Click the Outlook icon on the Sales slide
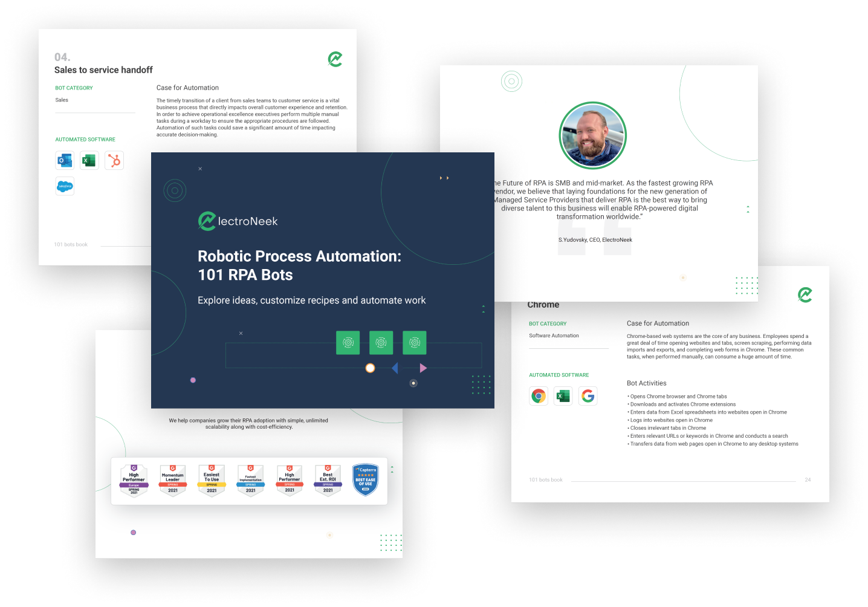The height and width of the screenshot is (607, 868). (65, 160)
